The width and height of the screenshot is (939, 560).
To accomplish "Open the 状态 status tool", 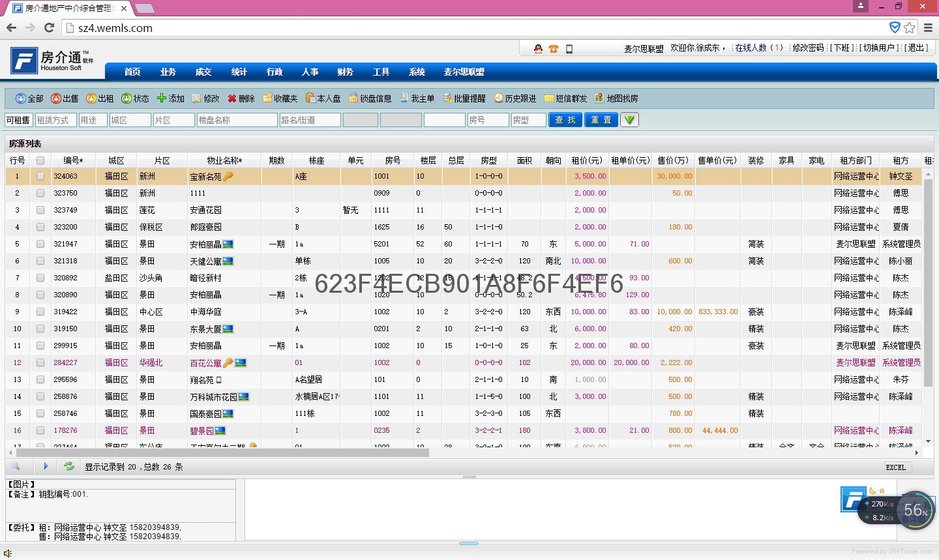I will coord(135,98).
